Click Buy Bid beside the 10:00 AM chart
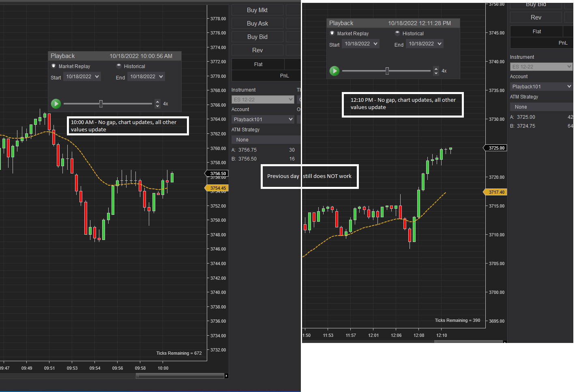Screen dimensions: 579x392 point(257,37)
